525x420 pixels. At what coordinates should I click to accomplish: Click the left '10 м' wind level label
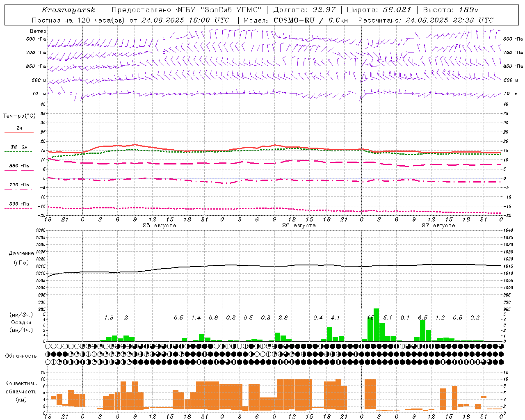pyautogui.click(x=39, y=94)
